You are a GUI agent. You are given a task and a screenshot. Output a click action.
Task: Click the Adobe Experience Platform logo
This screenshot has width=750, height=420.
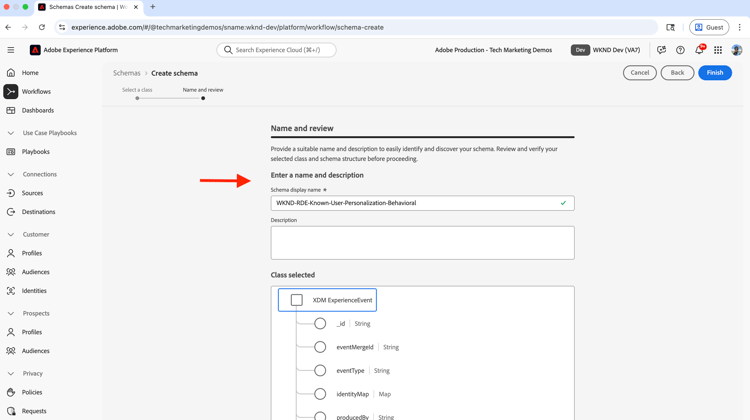coord(35,50)
